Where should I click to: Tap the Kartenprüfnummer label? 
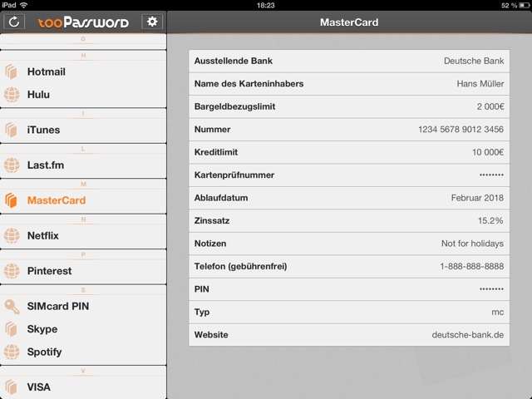[x=234, y=175]
